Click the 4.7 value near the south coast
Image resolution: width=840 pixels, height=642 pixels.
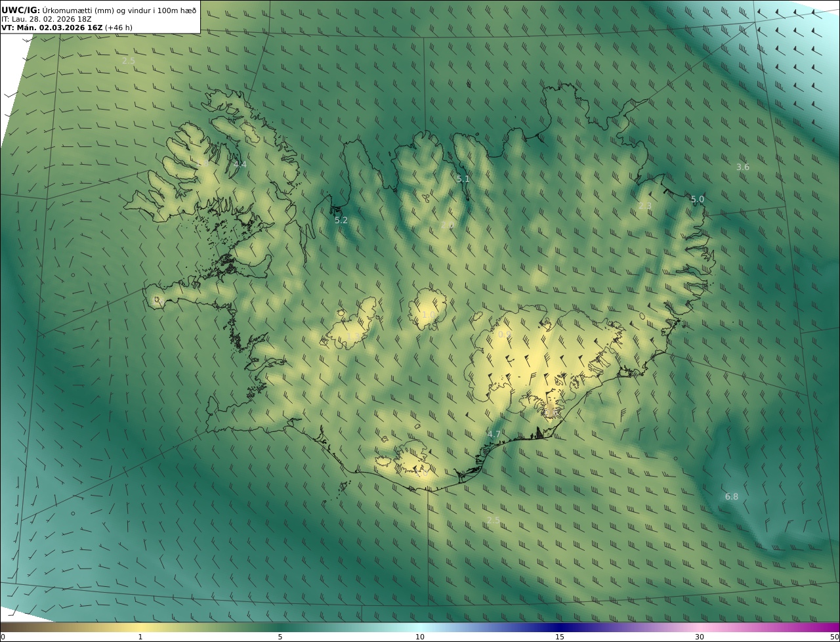click(494, 434)
